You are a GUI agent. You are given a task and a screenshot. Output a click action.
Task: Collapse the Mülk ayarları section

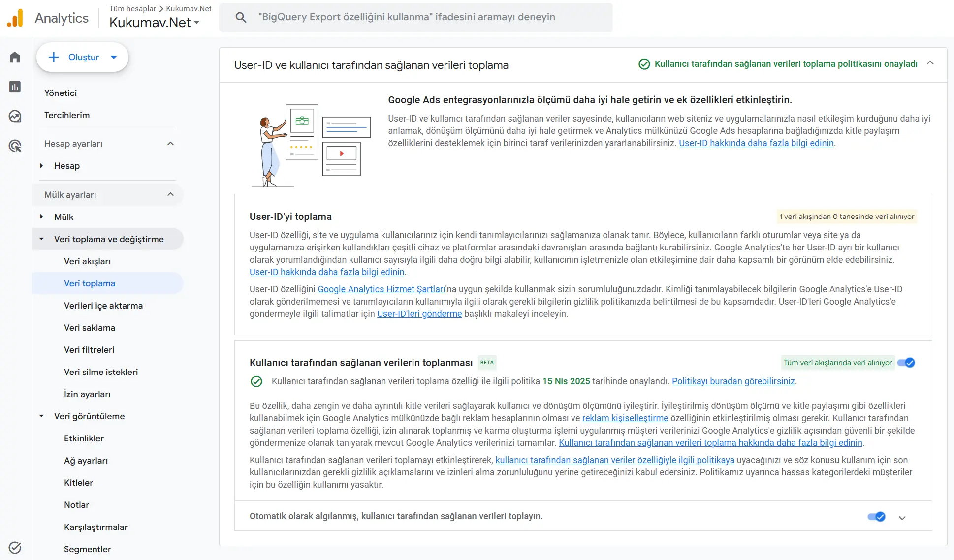(x=170, y=195)
